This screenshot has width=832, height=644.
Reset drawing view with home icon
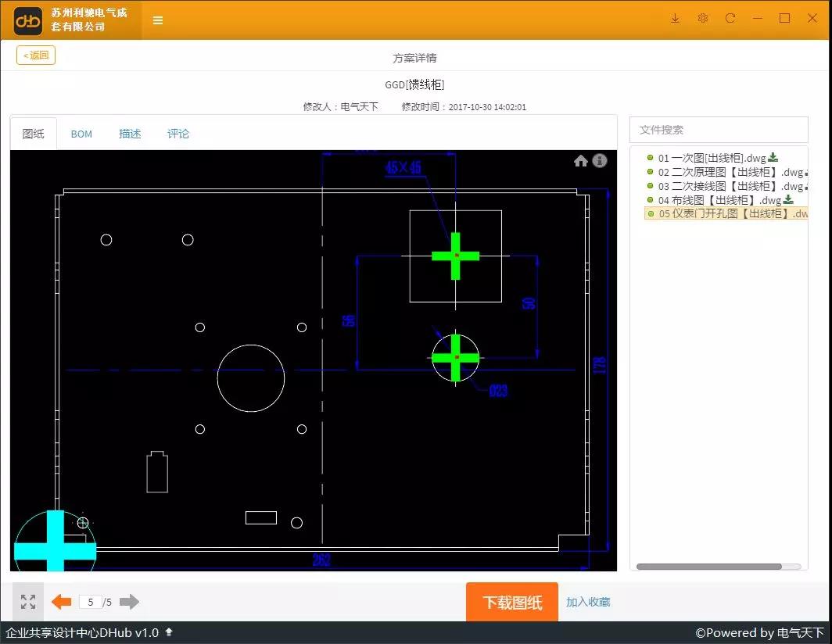click(580, 161)
